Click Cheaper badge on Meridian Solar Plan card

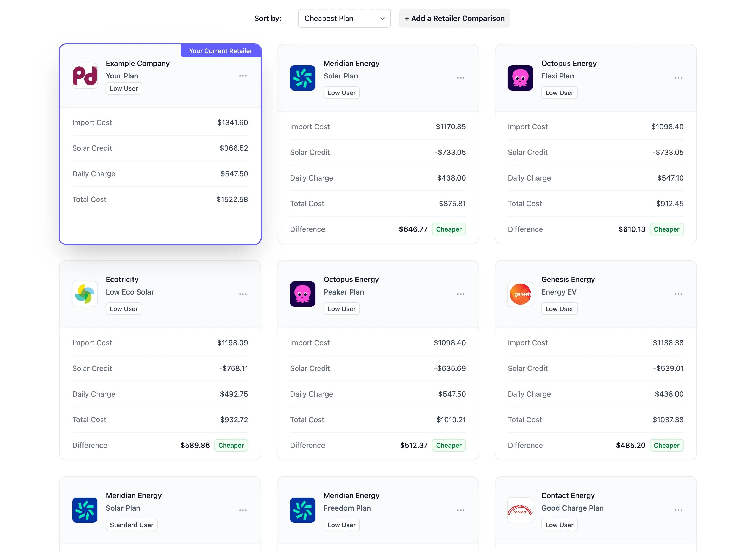coord(448,229)
